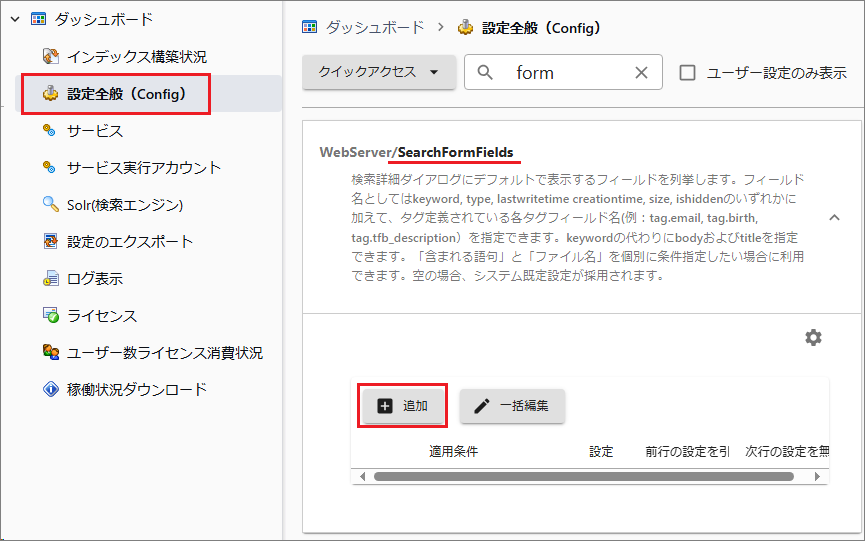Viewport: 865px width, 541px height.
Task: Select ユーザー数ライセンス消費状況 menu item
Action: point(165,353)
